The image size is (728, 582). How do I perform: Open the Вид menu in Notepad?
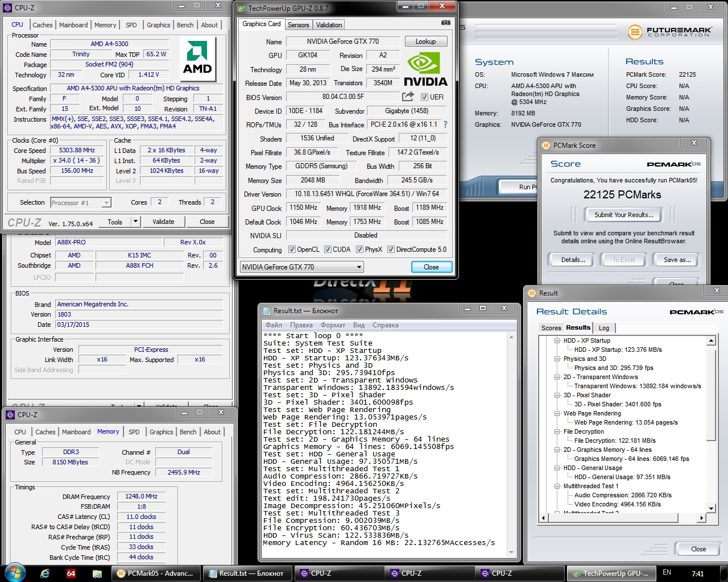[359, 325]
